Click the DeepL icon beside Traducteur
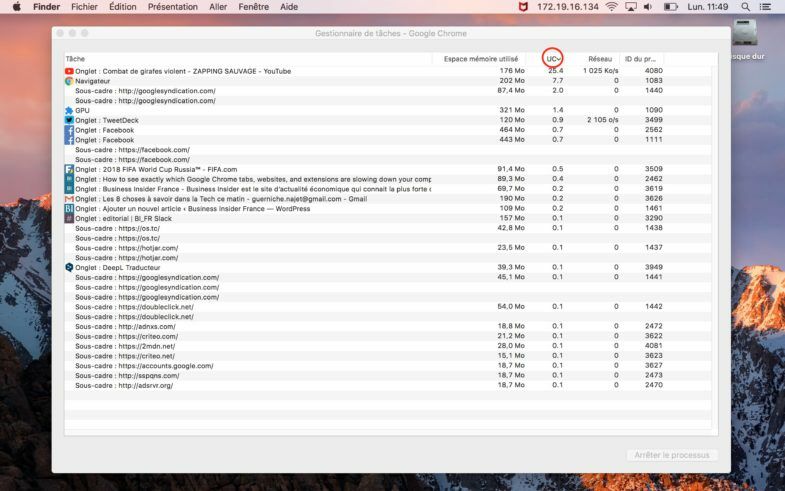The image size is (785, 491). [x=69, y=267]
